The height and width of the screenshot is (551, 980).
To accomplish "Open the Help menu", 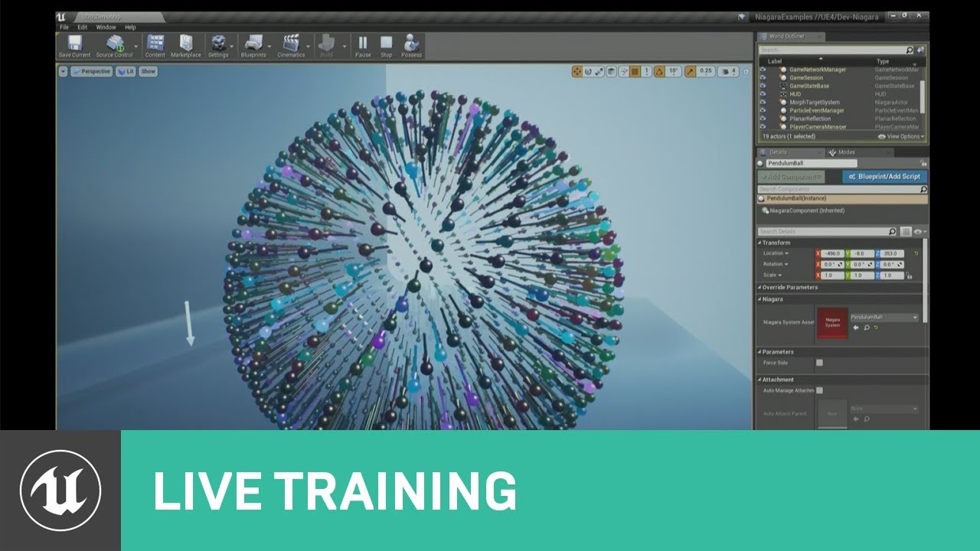I will pos(130,27).
